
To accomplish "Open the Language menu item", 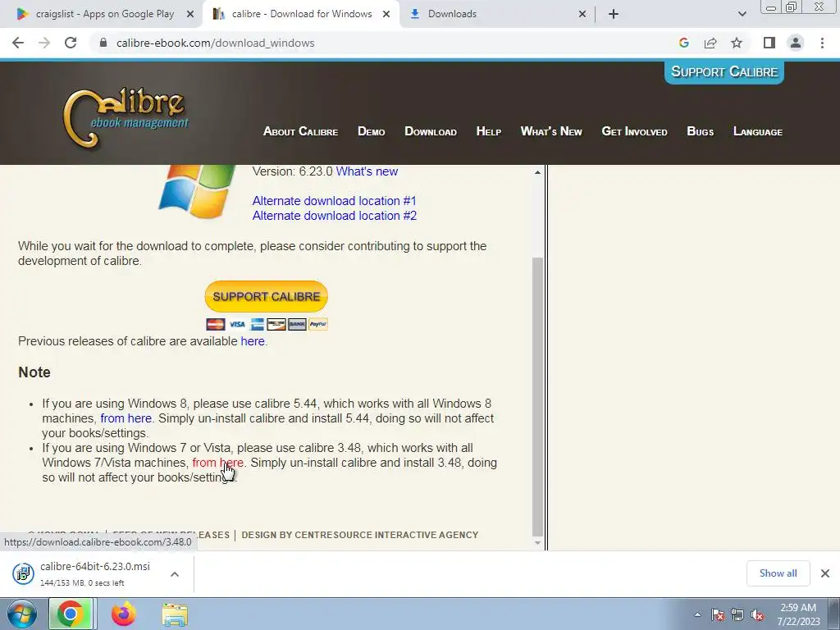I will (x=757, y=132).
